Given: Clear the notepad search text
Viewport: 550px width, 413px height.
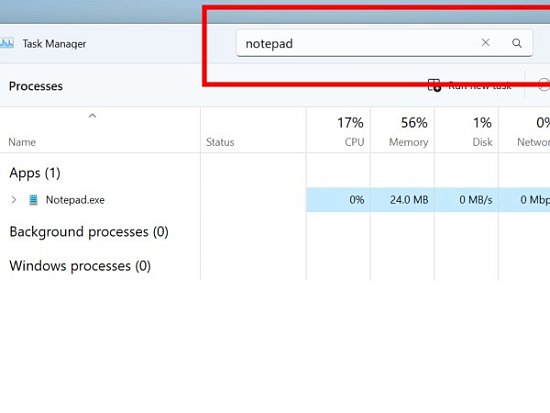Looking at the screenshot, I should point(485,43).
